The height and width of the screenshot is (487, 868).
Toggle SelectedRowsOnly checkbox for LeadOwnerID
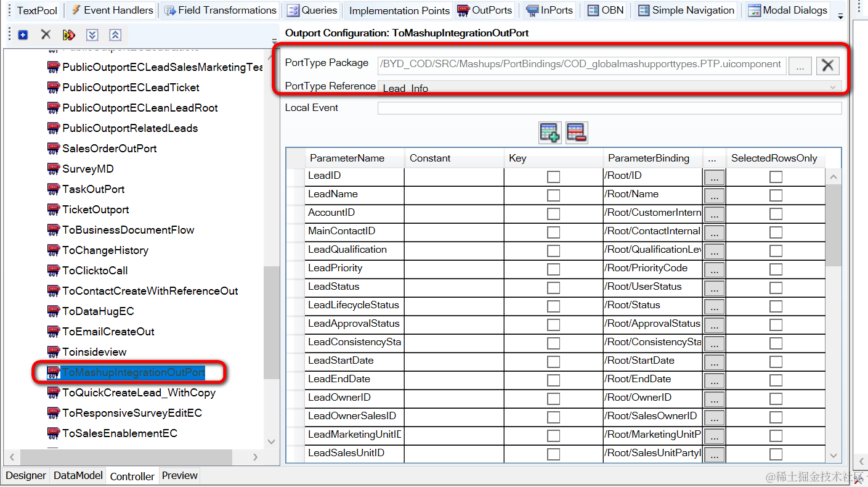pyautogui.click(x=776, y=399)
